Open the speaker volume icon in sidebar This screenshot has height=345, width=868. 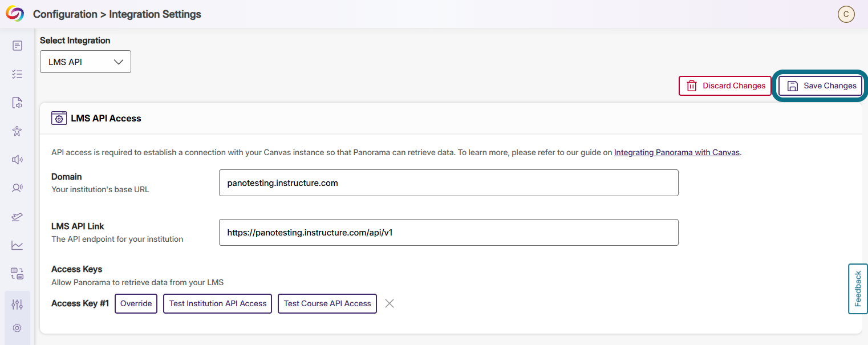click(x=17, y=160)
